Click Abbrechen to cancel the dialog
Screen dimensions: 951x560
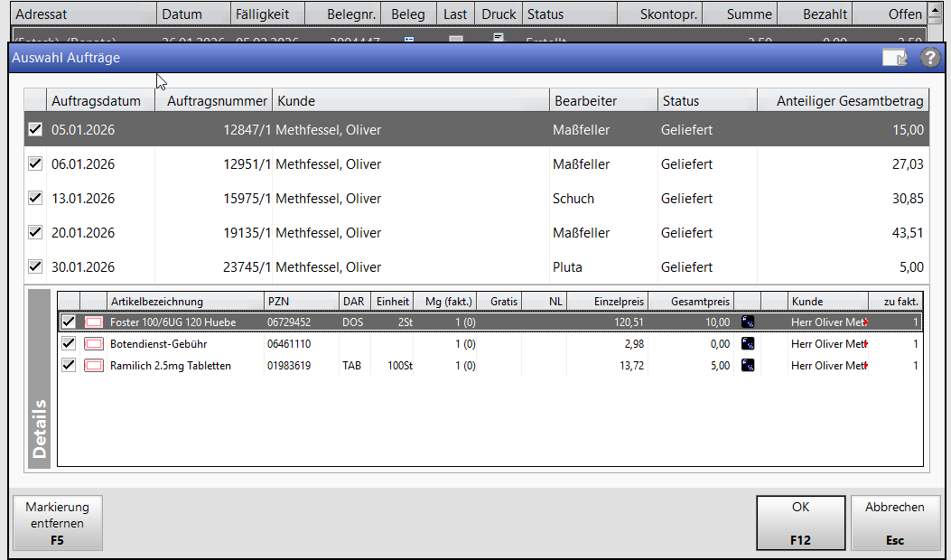(x=894, y=523)
